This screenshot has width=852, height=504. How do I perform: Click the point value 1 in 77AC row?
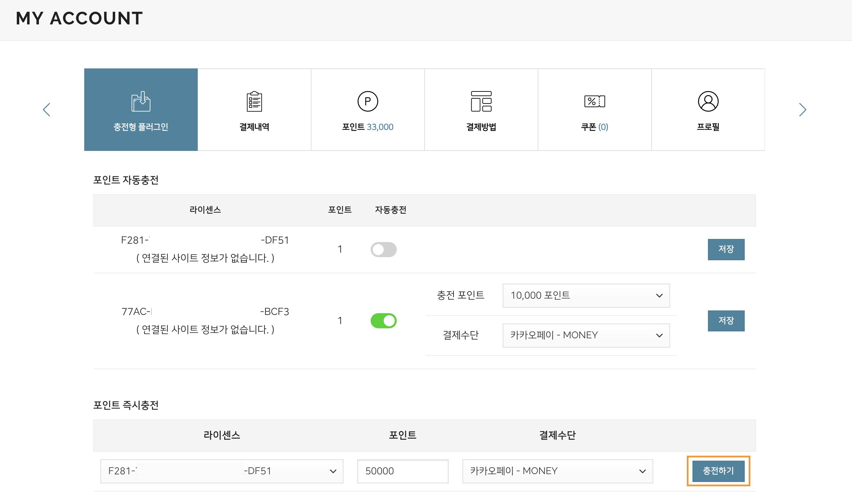[x=340, y=321]
